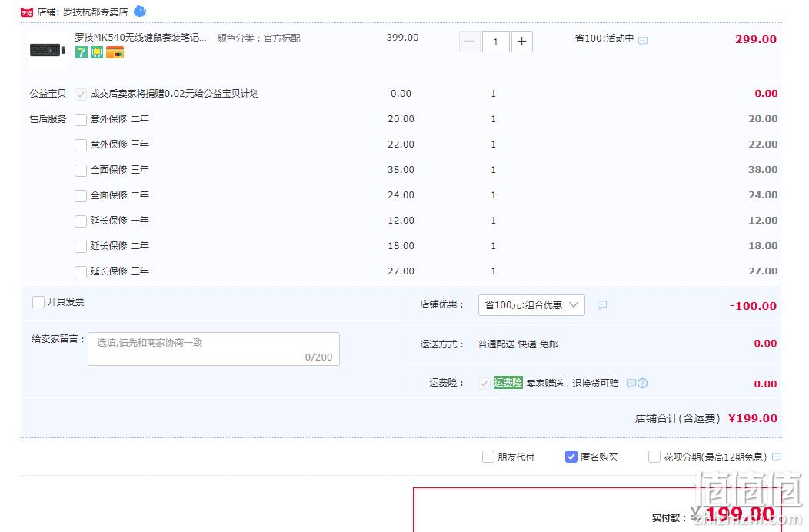809x532 pixels.
Task: Enable the 开具发票 invoice checkbox
Action: click(x=38, y=302)
